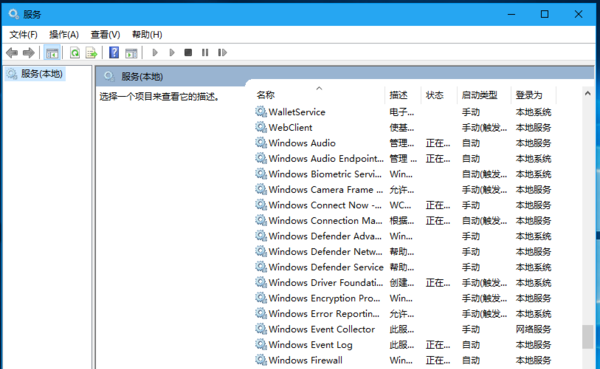Select Windows Biometric Service row
Screen dimensions: 600x369
click(403, 174)
